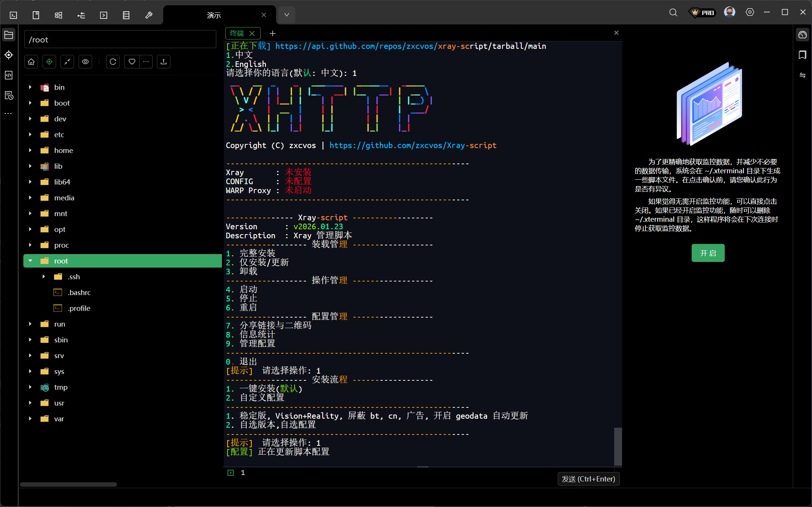Switch to the 演示 session tab

pyautogui.click(x=214, y=15)
